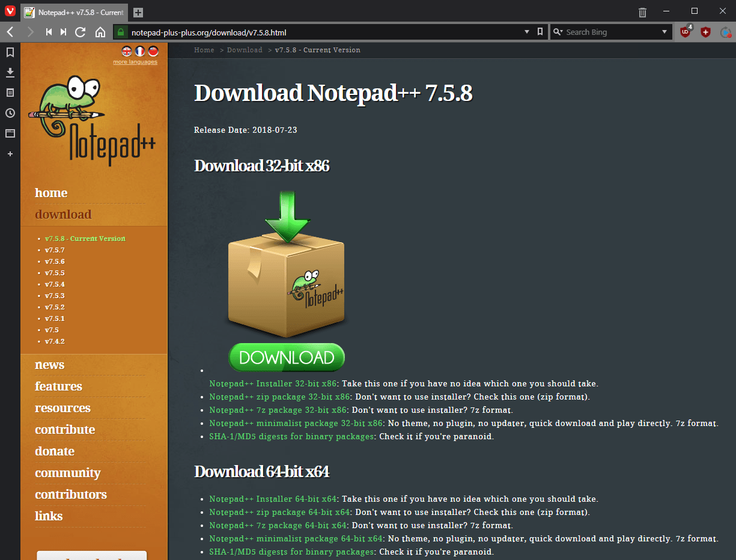Open the Window panel
The height and width of the screenshot is (560, 736).
tap(10, 133)
